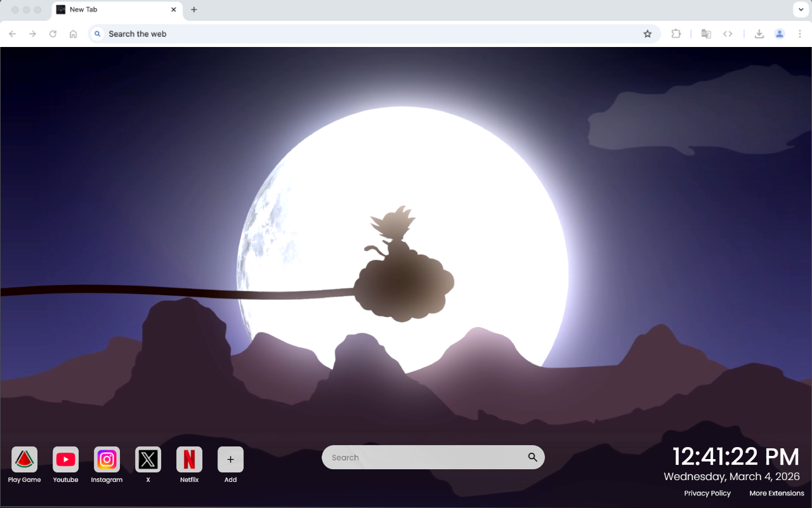This screenshot has width=812, height=508.
Task: Click the translate extension icon
Action: (706, 34)
